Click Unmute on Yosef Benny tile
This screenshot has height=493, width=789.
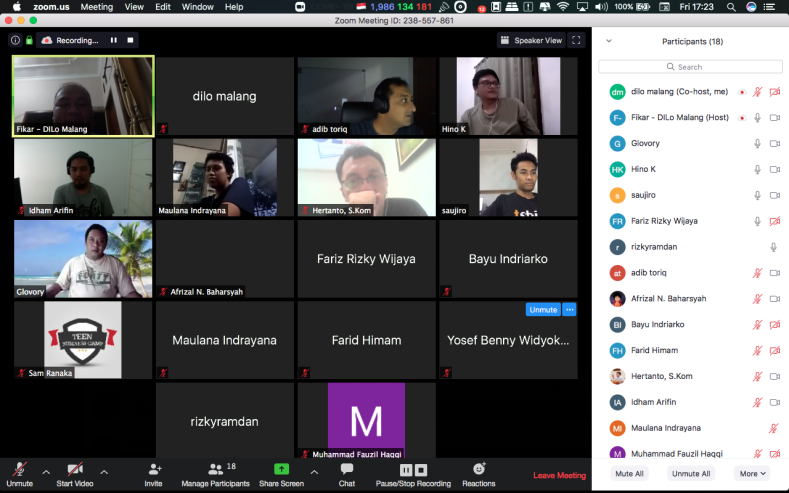[543, 310]
